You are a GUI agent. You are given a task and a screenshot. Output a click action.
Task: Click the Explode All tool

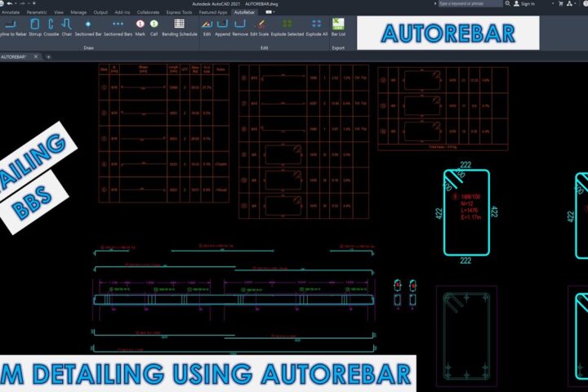(317, 28)
